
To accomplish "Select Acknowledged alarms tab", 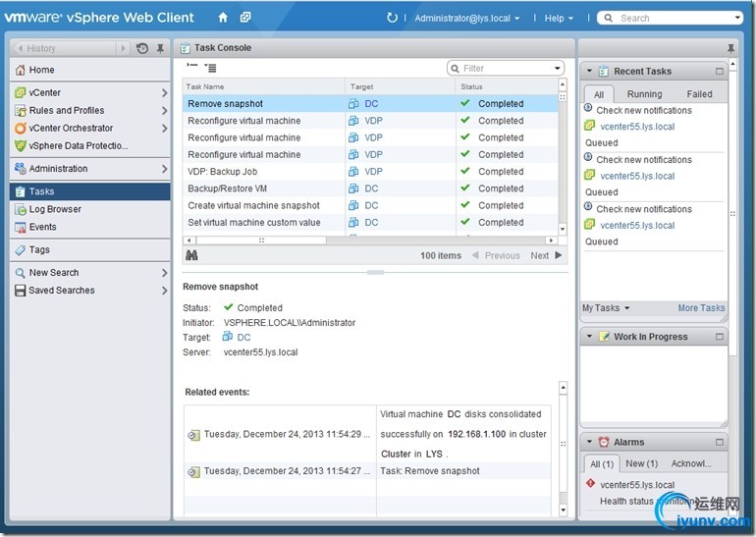I will 691,463.
